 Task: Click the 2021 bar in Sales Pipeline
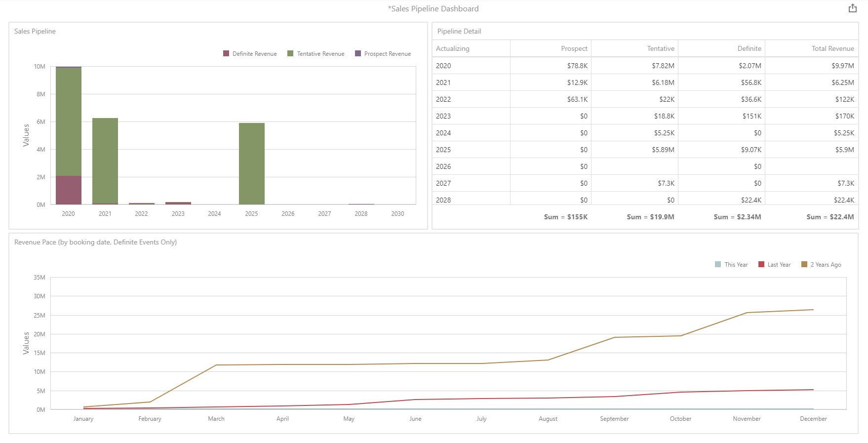pyautogui.click(x=105, y=161)
